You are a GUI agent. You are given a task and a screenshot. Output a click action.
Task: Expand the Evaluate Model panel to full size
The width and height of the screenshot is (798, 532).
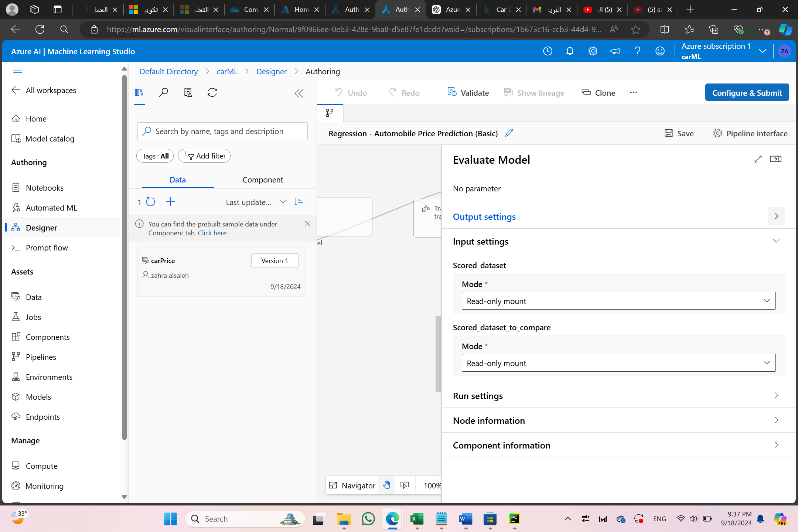[x=758, y=159]
